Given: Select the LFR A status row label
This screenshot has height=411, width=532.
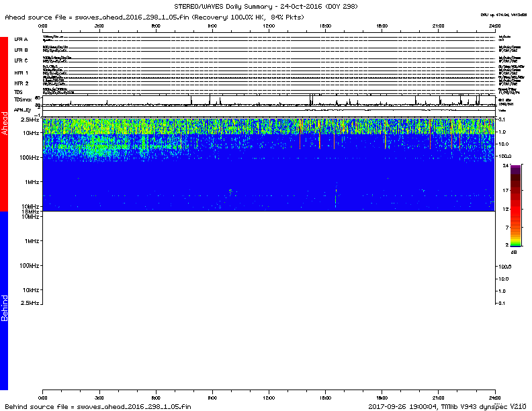Looking at the screenshot, I should coord(21,40).
